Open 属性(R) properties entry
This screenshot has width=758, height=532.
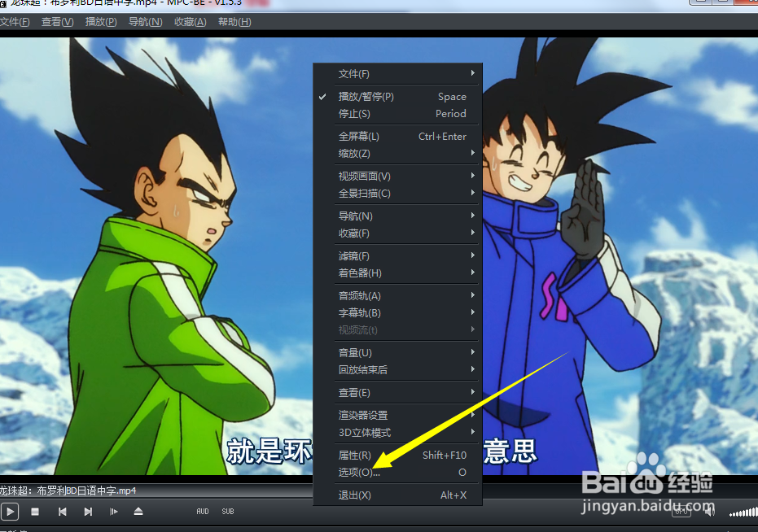pos(397,456)
